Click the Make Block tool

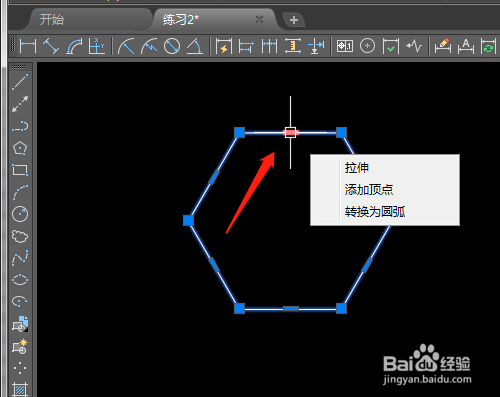(x=20, y=346)
